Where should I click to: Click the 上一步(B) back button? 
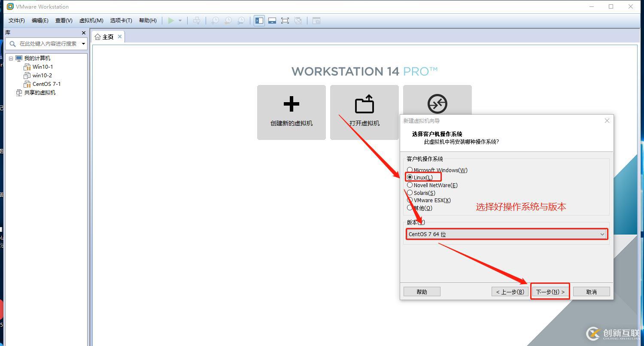point(510,292)
